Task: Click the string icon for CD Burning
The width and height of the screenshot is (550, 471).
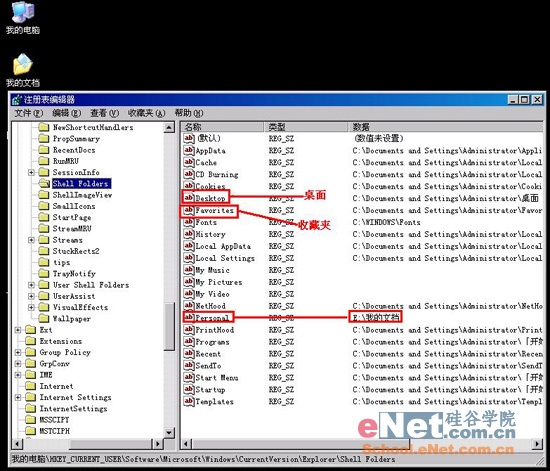Action: [189, 174]
